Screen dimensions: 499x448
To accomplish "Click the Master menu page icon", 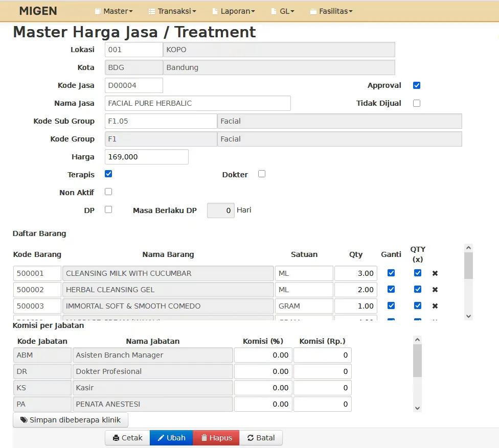I will (x=98, y=11).
